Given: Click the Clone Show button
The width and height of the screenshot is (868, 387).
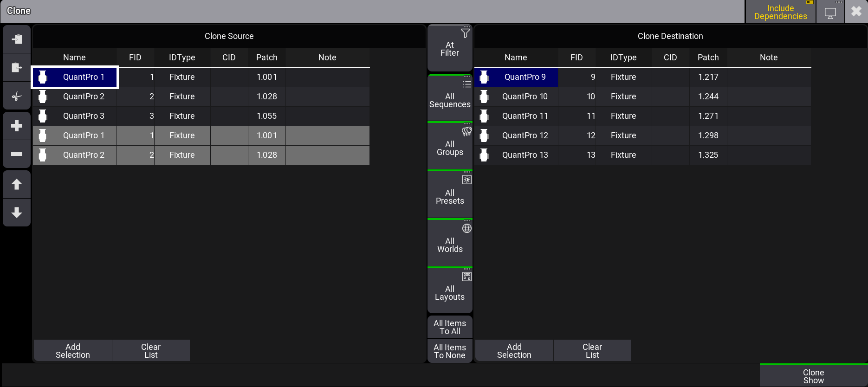Looking at the screenshot, I should coord(813,376).
